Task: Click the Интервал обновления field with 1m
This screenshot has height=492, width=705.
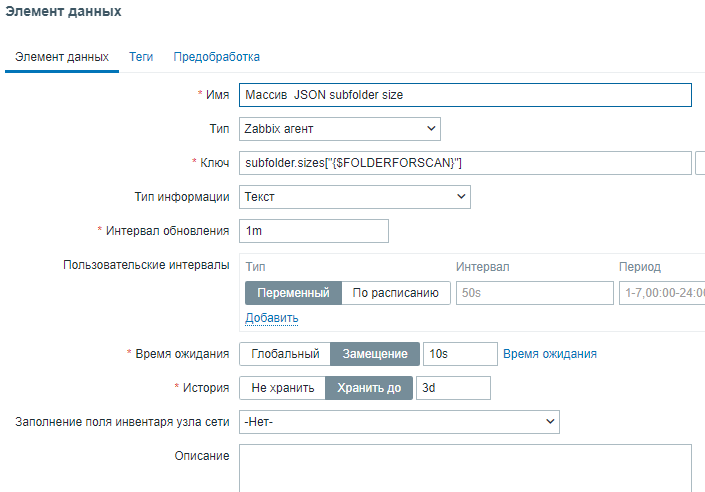Action: (314, 231)
